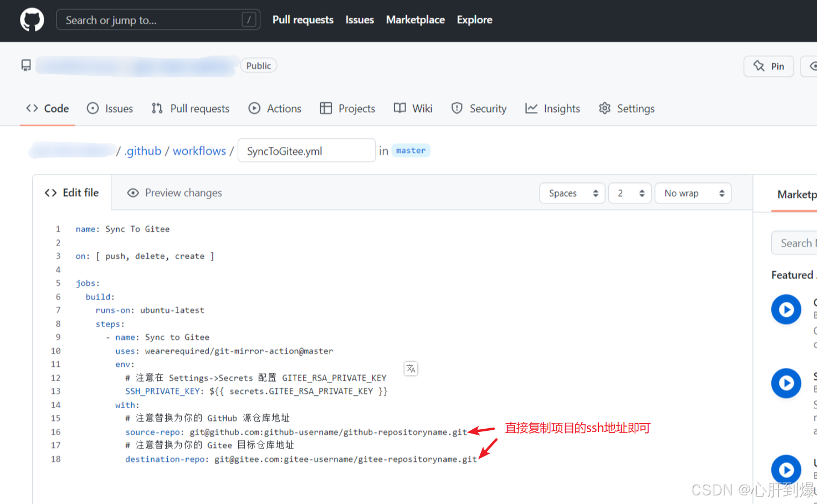
Task: Click the 'jobs:' code line
Action: (88, 283)
